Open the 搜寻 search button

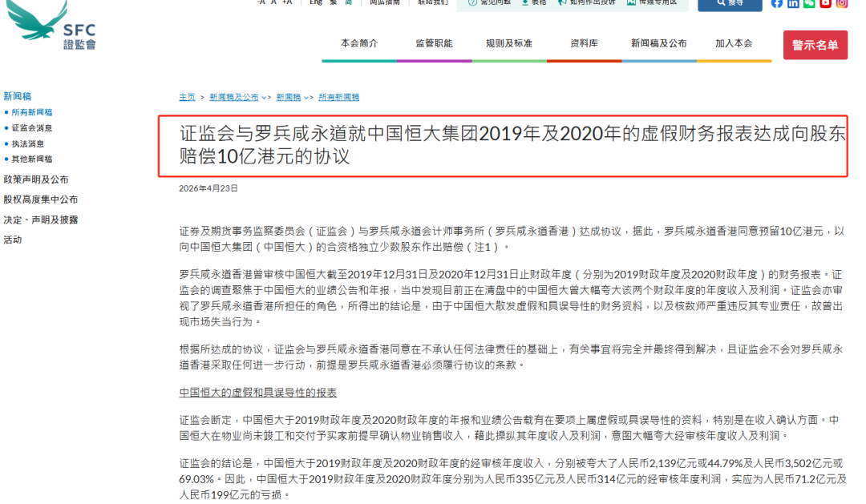[730, 6]
